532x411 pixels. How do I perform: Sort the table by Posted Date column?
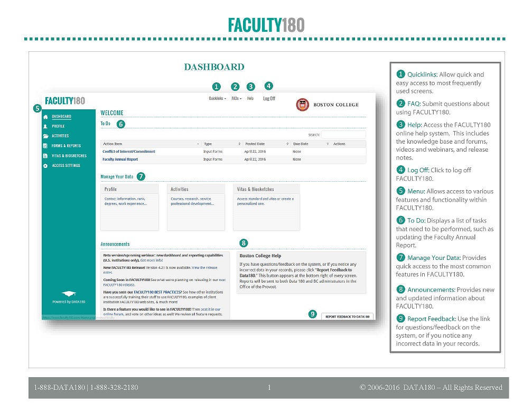(266, 144)
